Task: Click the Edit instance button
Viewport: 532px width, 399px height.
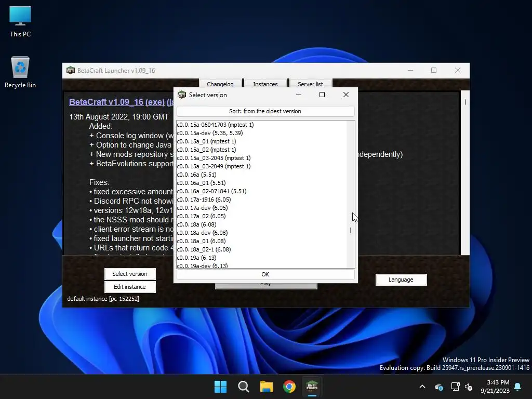Action: click(x=130, y=287)
